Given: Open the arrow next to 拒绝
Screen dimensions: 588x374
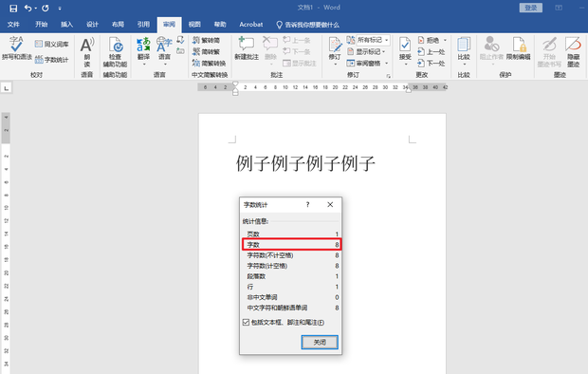Looking at the screenshot, I should pyautogui.click(x=445, y=40).
